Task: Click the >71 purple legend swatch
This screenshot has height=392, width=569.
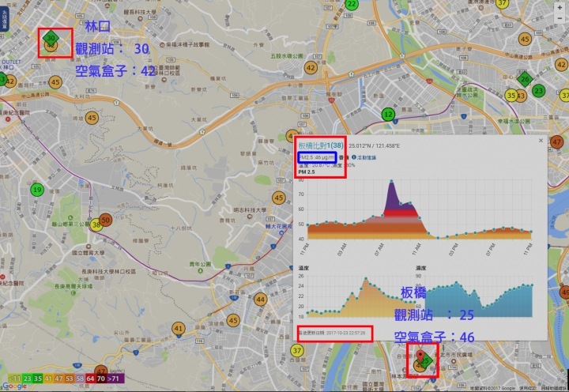Action: coord(115,379)
